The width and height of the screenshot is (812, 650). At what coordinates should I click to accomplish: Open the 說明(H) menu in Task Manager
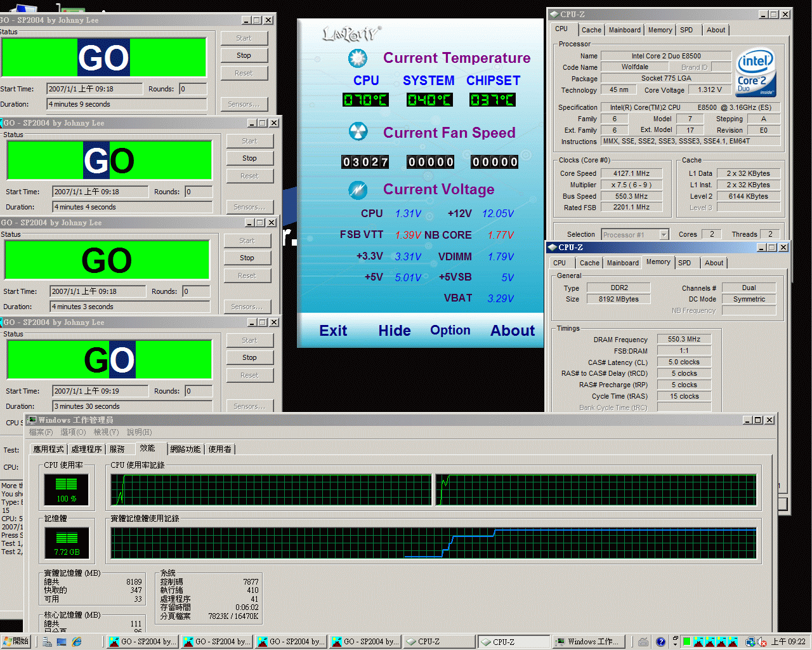[x=139, y=432]
